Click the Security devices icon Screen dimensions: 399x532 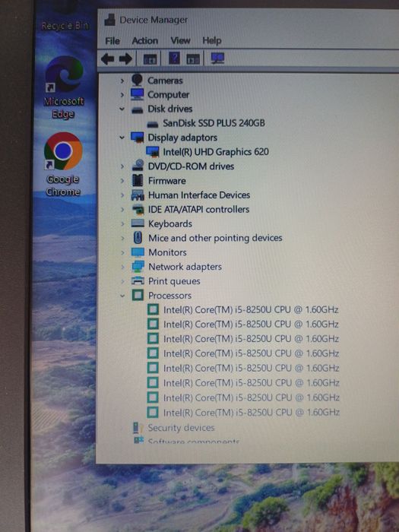136,428
